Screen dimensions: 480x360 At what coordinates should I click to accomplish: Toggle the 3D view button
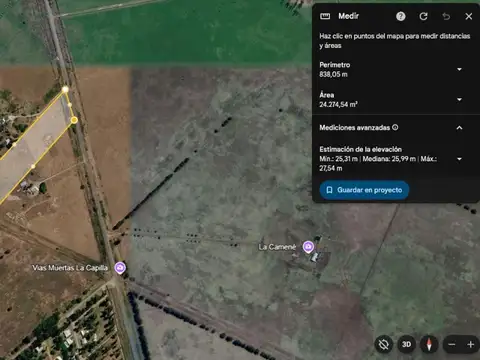[406, 344]
